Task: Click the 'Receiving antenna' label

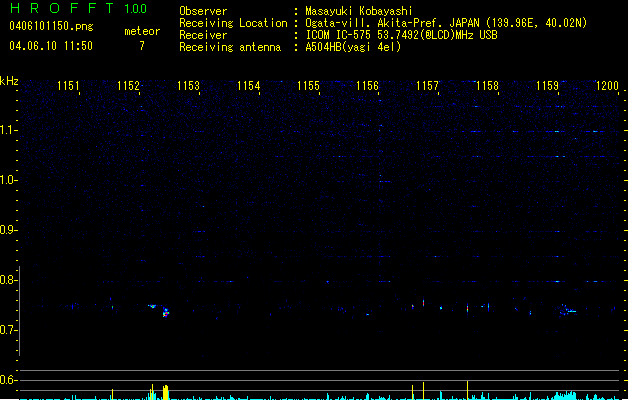Action: [x=230, y=47]
